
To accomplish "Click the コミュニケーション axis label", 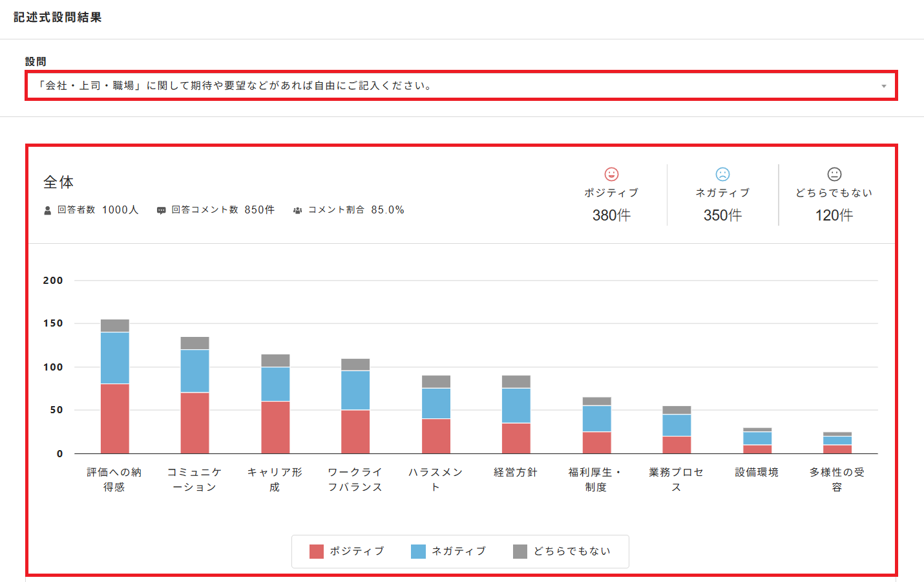I will pyautogui.click(x=194, y=480).
